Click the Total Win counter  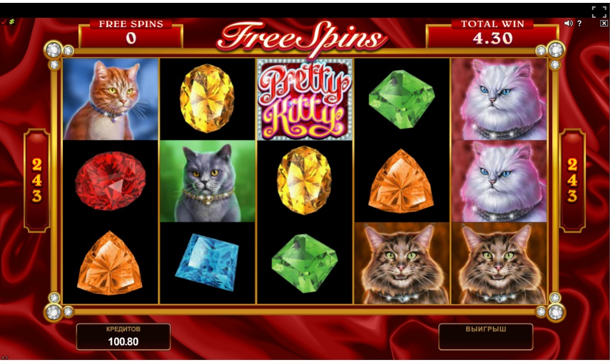[x=492, y=34]
